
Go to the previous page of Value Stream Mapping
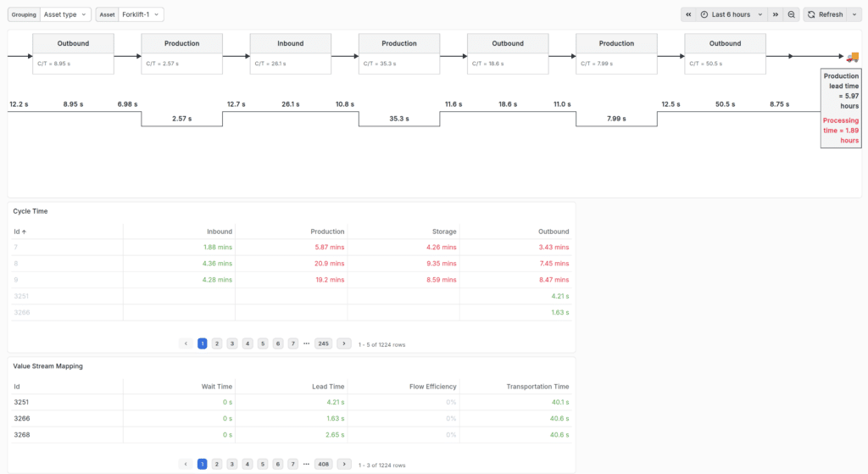coord(186,464)
